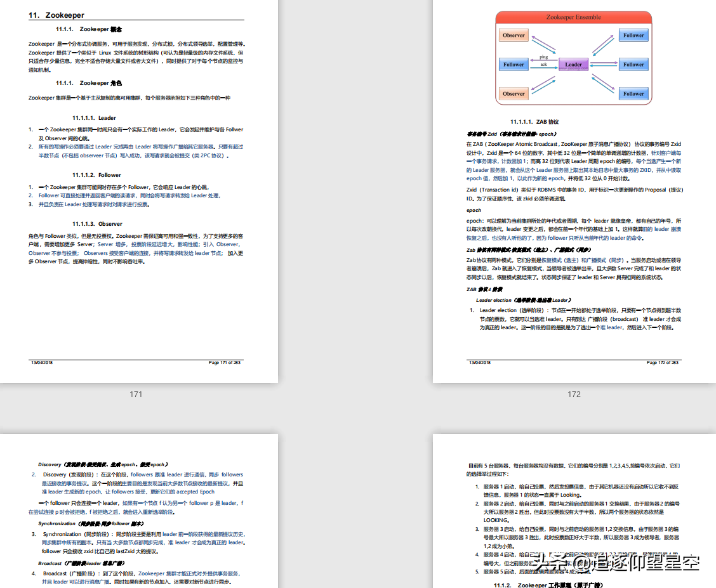Click the 13/04/2018 date on page 172
The width and height of the screenshot is (716, 588).
pyautogui.click(x=480, y=363)
